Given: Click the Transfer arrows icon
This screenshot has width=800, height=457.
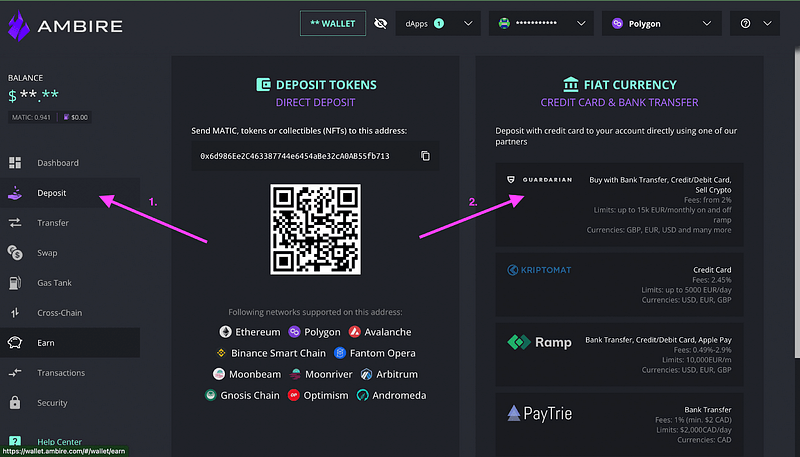Looking at the screenshot, I should tap(15, 223).
